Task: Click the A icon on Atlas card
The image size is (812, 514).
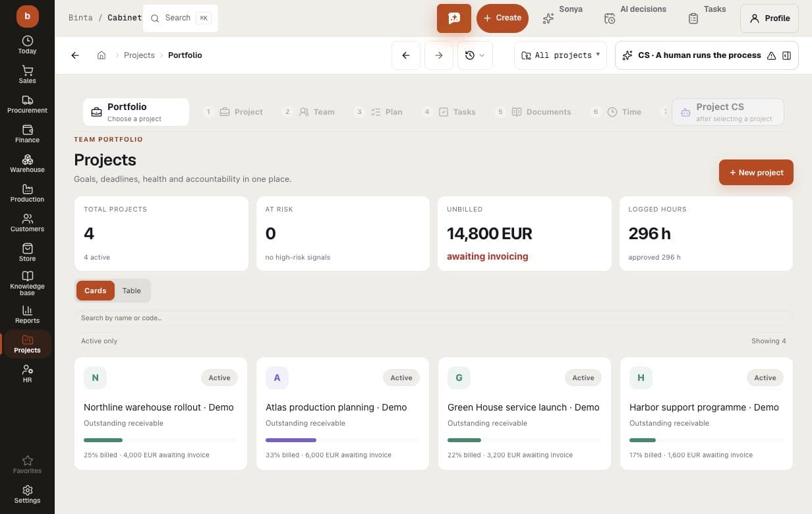Action: (277, 378)
